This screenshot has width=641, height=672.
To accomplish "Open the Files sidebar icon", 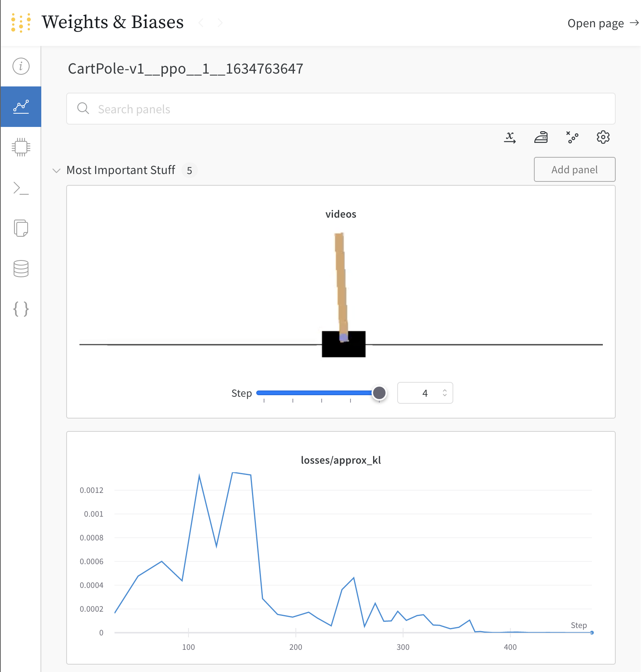I will click(x=21, y=228).
